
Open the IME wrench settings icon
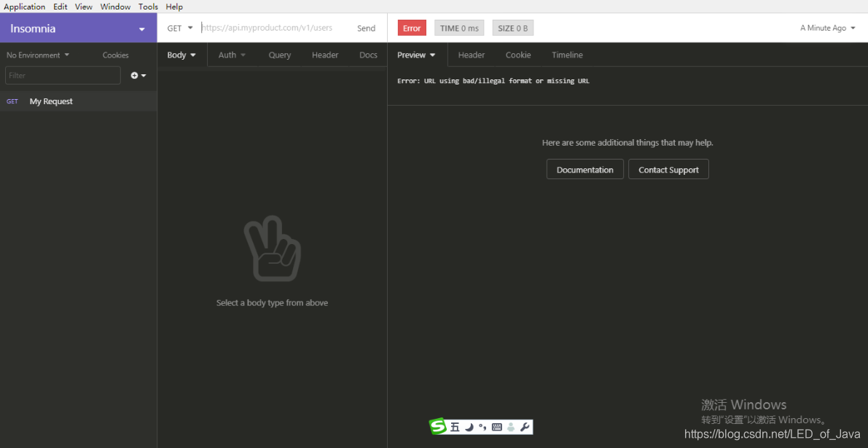coord(525,427)
